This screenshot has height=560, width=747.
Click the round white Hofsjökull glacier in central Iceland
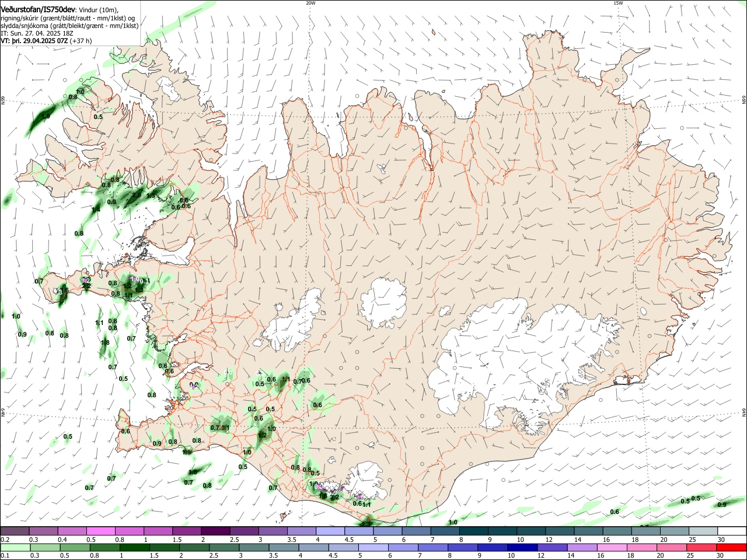pyautogui.click(x=383, y=302)
